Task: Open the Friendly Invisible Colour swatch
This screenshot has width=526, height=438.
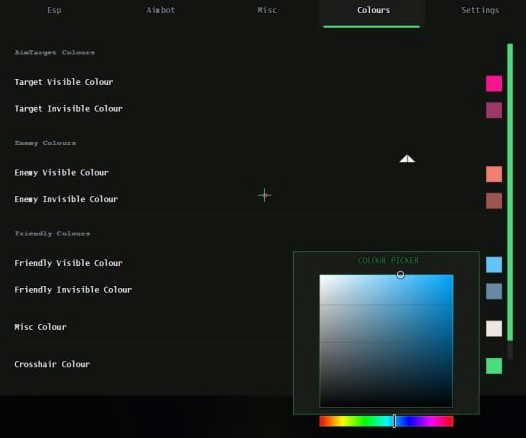Action: 494,291
